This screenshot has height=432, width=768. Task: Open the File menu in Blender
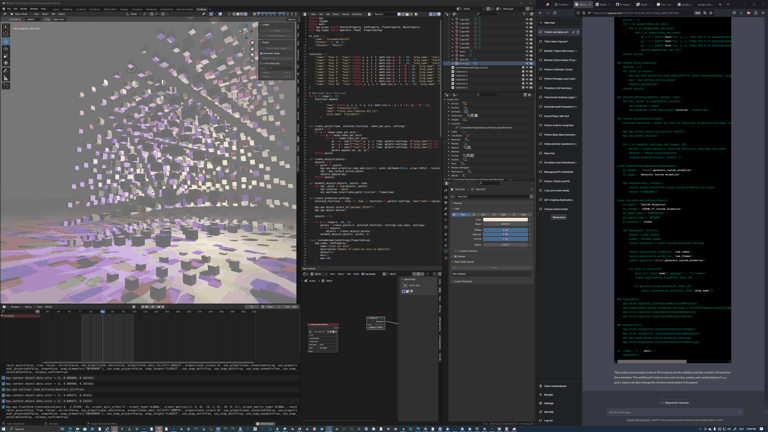[9, 9]
